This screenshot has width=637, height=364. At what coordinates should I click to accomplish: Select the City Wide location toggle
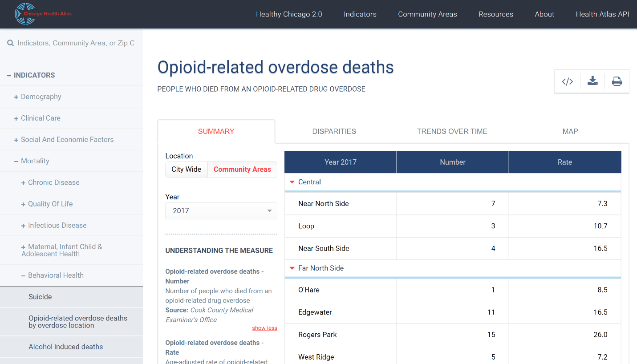(187, 169)
